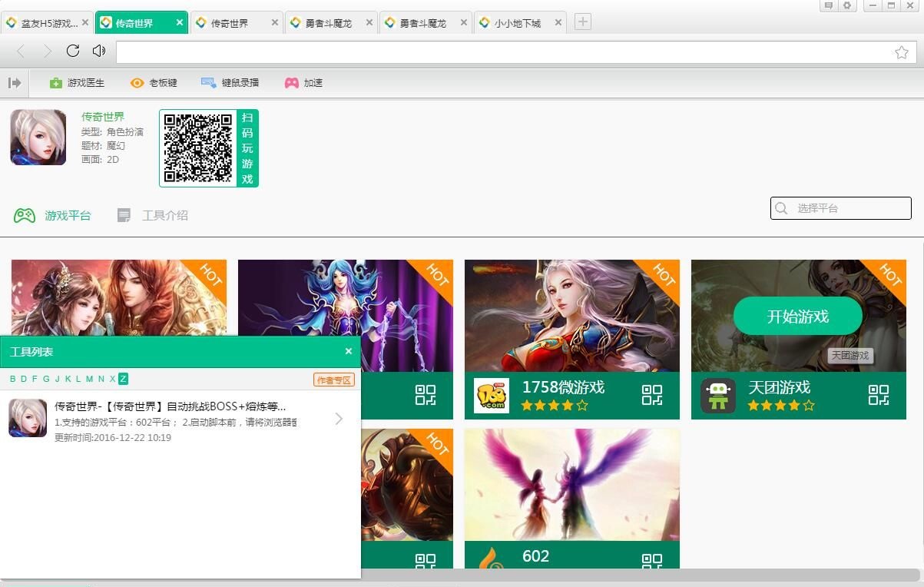Mute sound with the speaker icon
924x587 pixels.
pyautogui.click(x=98, y=51)
